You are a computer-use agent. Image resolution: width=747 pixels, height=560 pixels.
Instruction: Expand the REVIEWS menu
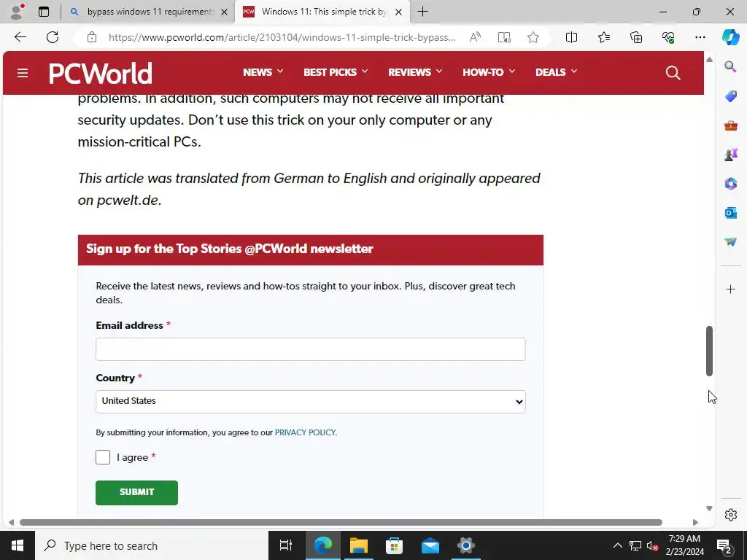coord(415,72)
